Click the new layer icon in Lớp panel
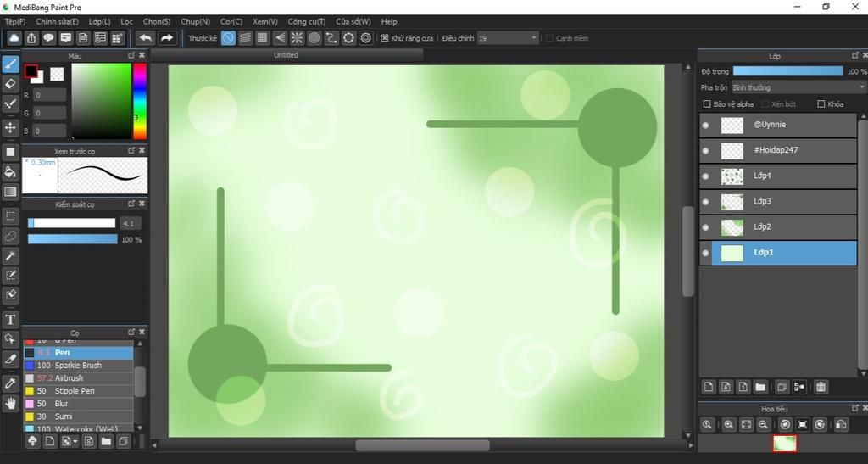Viewport: 868px width, 464px height. tap(709, 387)
